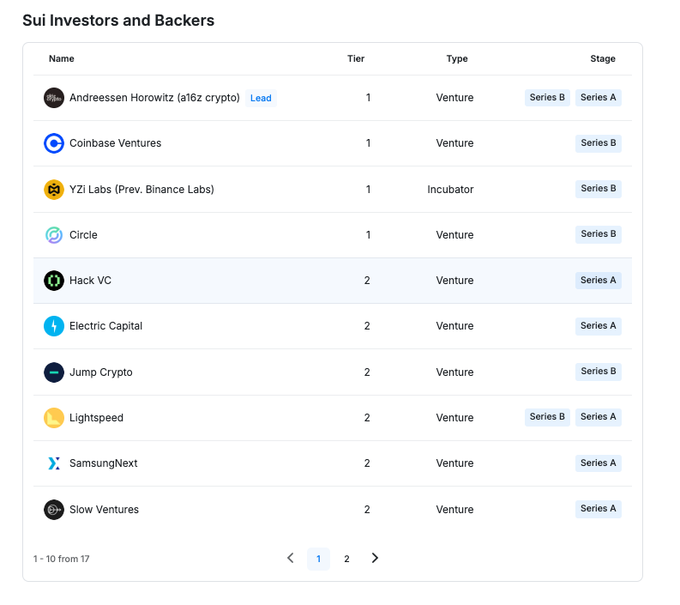
Task: Click Venture type in Coinbase Ventures row
Action: tap(454, 143)
